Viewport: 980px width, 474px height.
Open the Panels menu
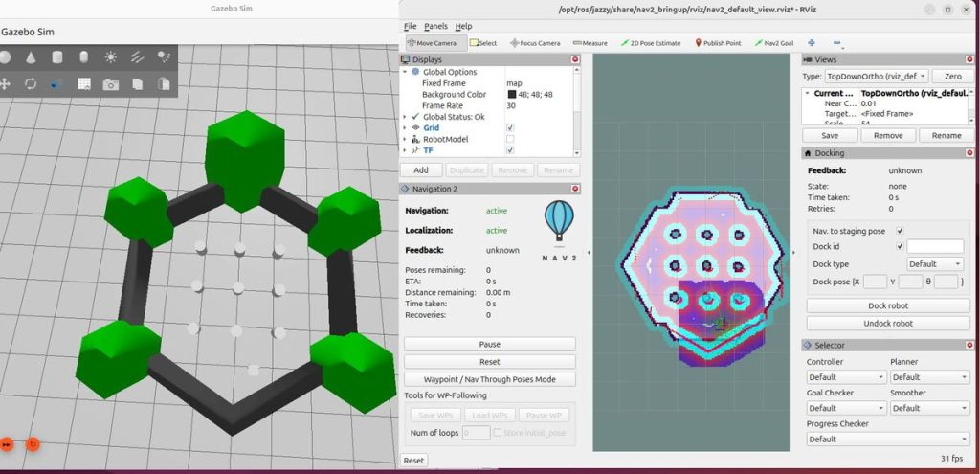435,26
